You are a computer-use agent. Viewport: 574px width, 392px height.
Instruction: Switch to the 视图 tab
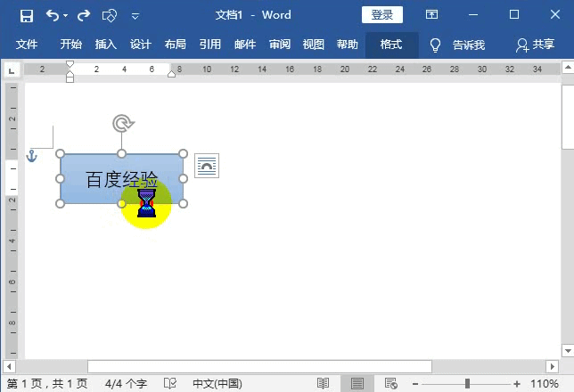pos(314,45)
